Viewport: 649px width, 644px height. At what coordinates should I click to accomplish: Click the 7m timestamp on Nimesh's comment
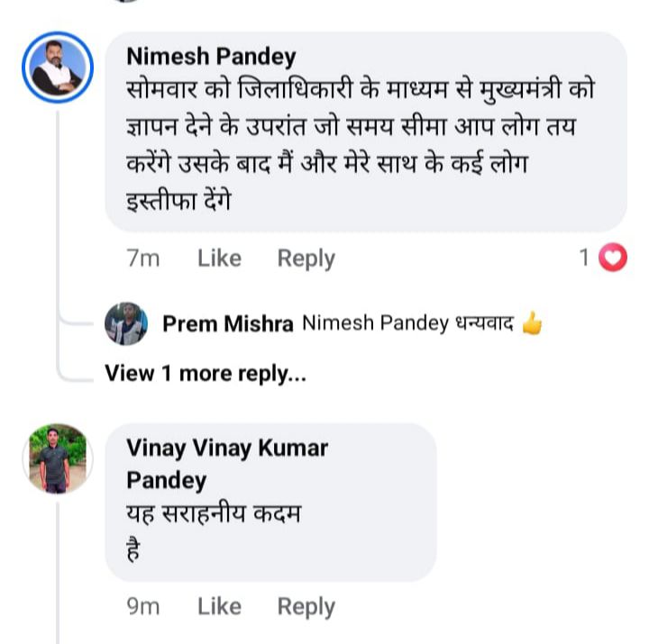click(143, 259)
